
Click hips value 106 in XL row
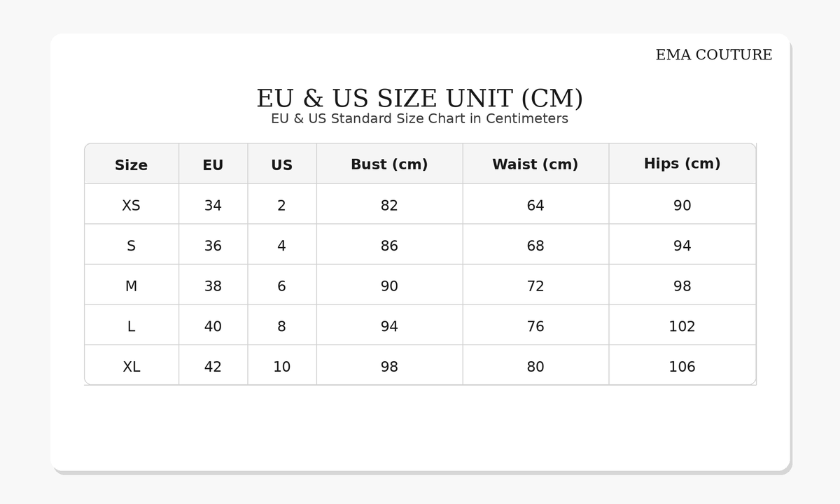(x=682, y=367)
